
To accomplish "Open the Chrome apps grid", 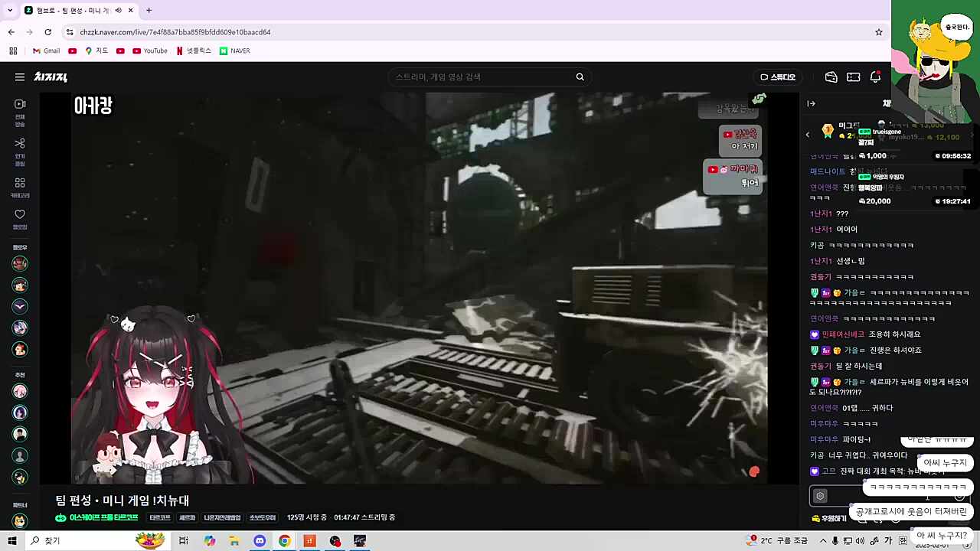I will pyautogui.click(x=13, y=51).
